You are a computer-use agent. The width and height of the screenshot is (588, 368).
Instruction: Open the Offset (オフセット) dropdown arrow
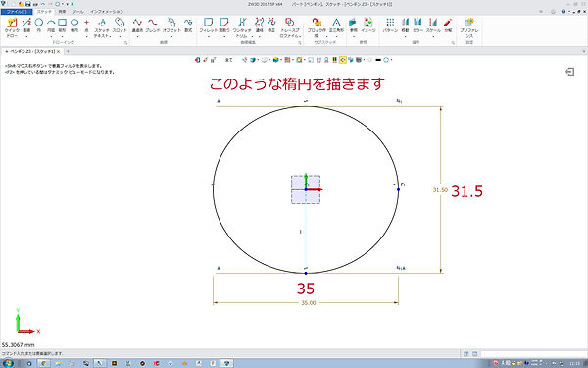pyautogui.click(x=171, y=36)
